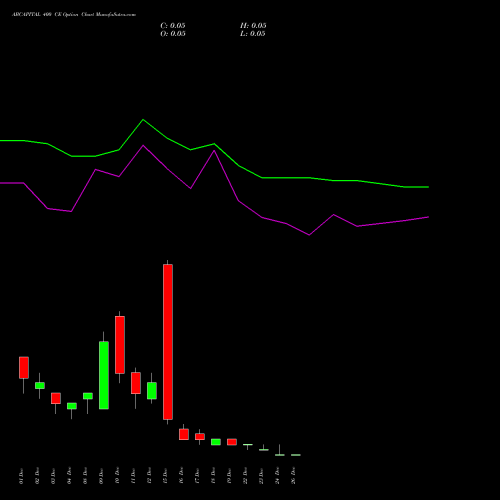Image resolution: width=500 pixels, height=500 pixels.
Task: Click the red candle for 11 Dec
Action: point(136,383)
